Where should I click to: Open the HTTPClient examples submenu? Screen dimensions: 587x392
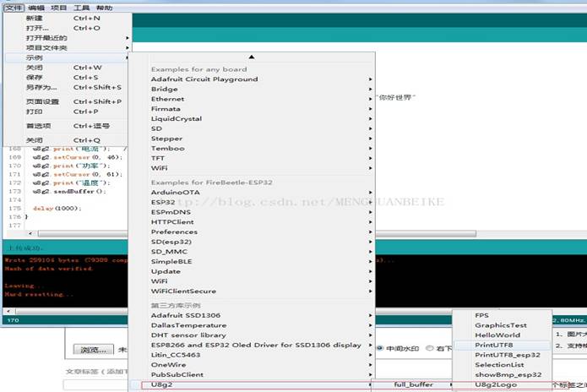(252, 222)
